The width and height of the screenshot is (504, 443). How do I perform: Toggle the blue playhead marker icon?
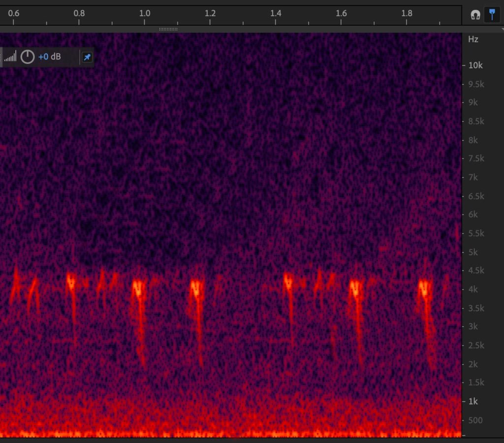(x=492, y=14)
